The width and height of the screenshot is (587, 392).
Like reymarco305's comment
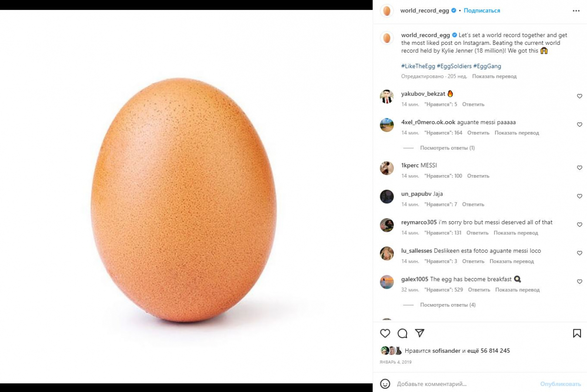(x=580, y=225)
